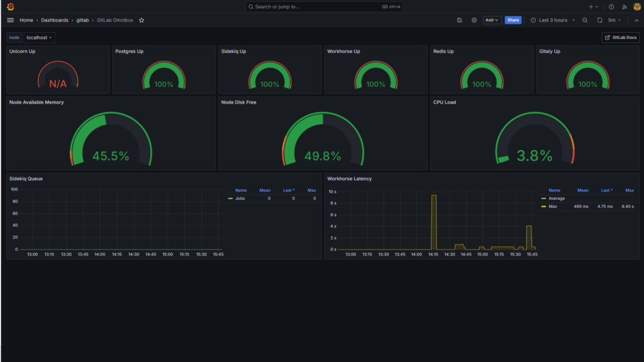The image size is (644, 362).
Task: Toggle Average series in Workhorse legend
Action: (557, 198)
